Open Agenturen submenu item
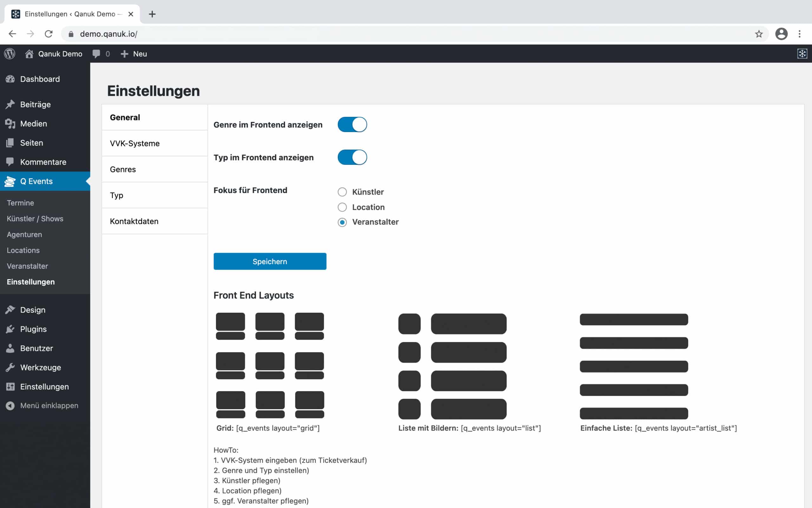 click(24, 235)
